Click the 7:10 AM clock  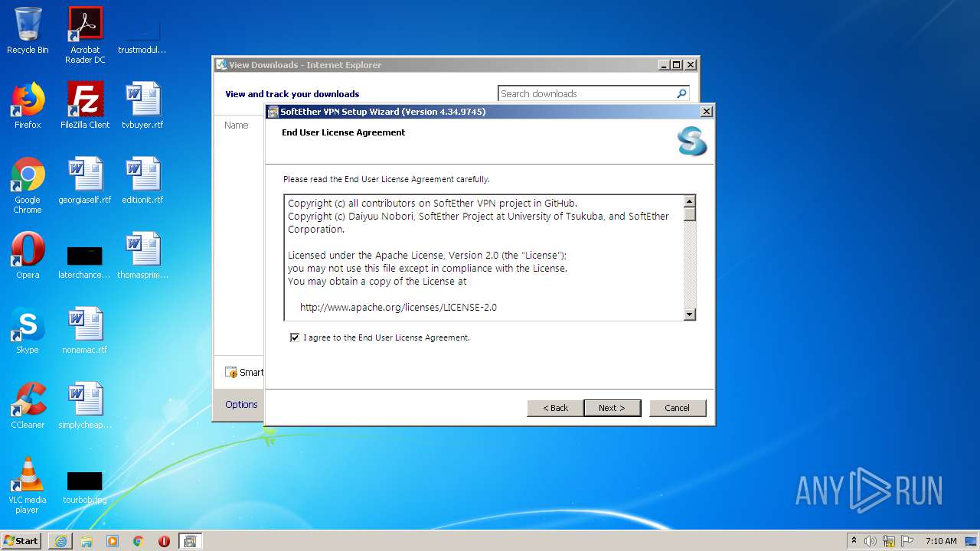pyautogui.click(x=941, y=541)
